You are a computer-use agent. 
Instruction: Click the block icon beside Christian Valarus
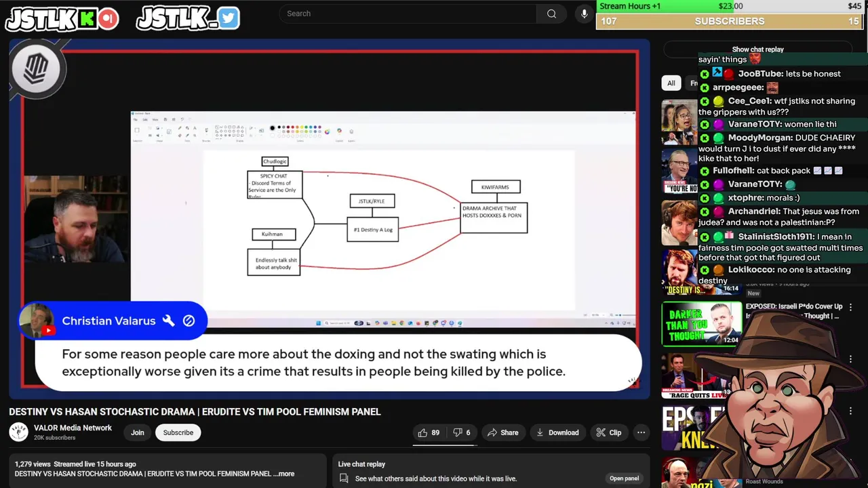pyautogui.click(x=189, y=321)
